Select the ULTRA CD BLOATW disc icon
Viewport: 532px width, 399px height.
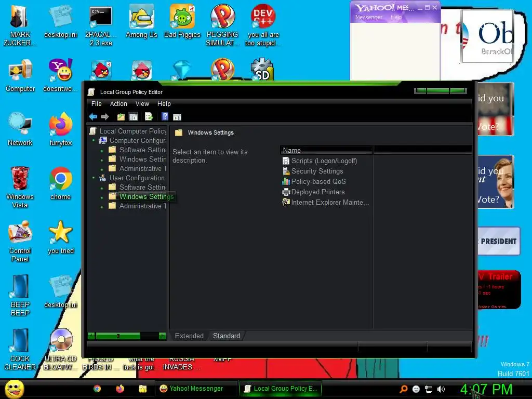(x=61, y=350)
